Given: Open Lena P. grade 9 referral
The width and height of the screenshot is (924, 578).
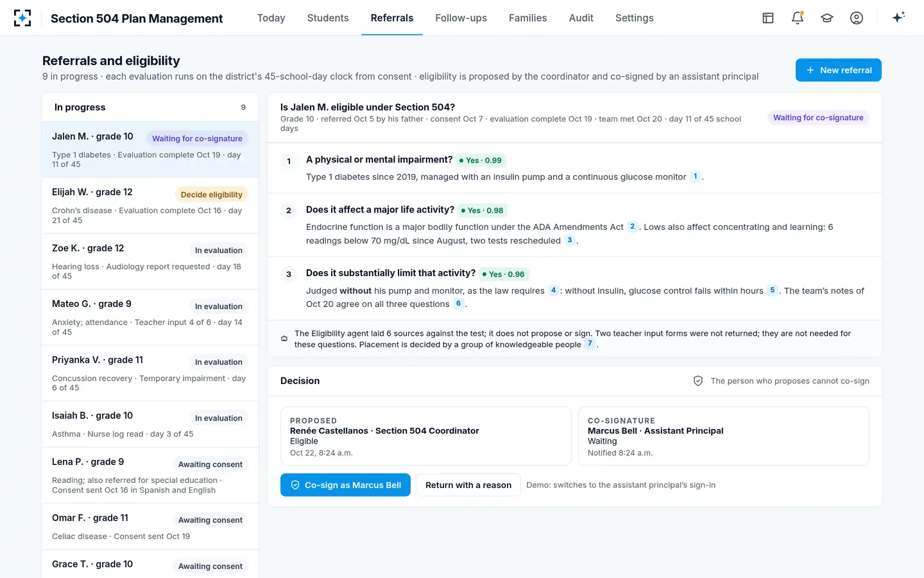Looking at the screenshot, I should point(150,475).
